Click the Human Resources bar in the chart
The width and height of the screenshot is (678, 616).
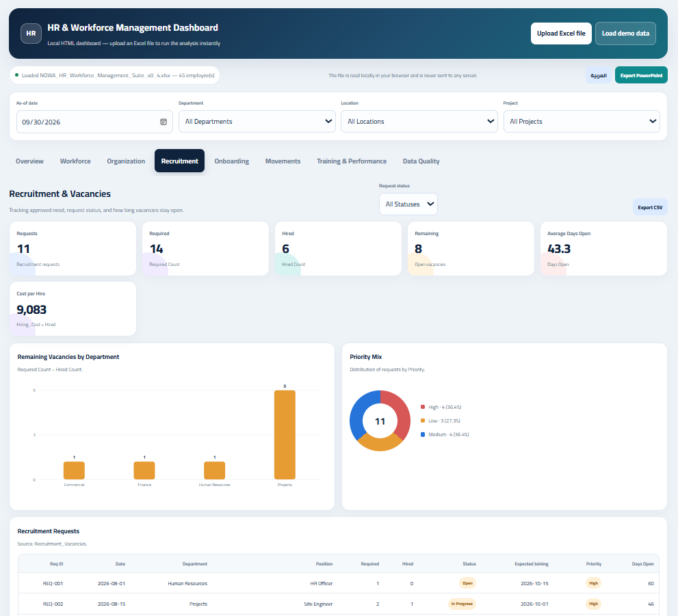(x=214, y=470)
